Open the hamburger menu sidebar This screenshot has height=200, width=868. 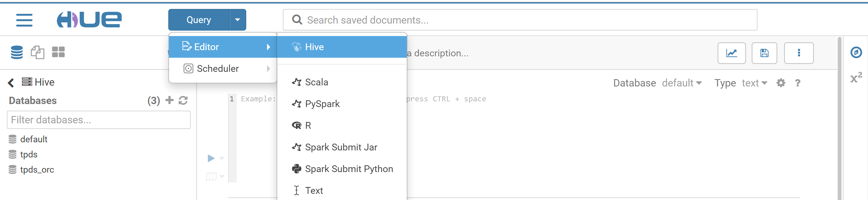point(24,20)
